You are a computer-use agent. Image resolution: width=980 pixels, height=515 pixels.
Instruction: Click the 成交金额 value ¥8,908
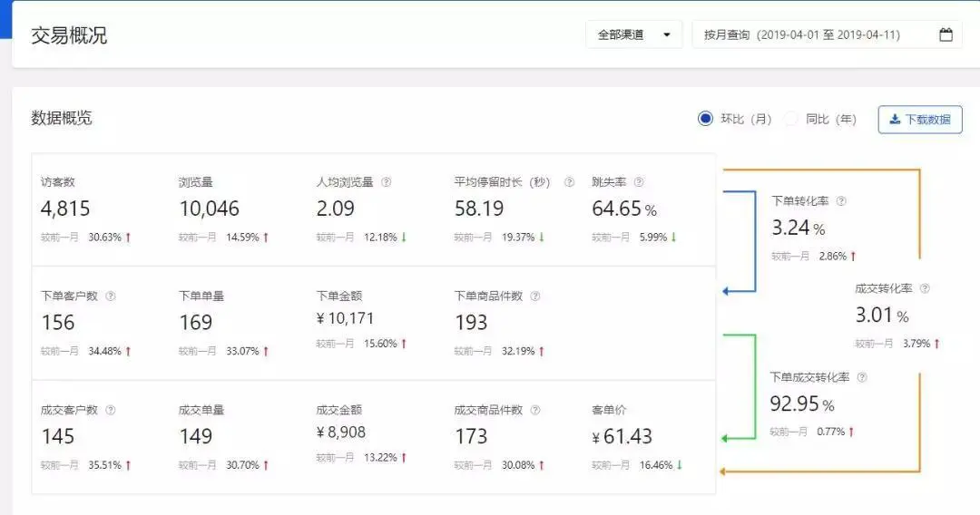point(341,432)
